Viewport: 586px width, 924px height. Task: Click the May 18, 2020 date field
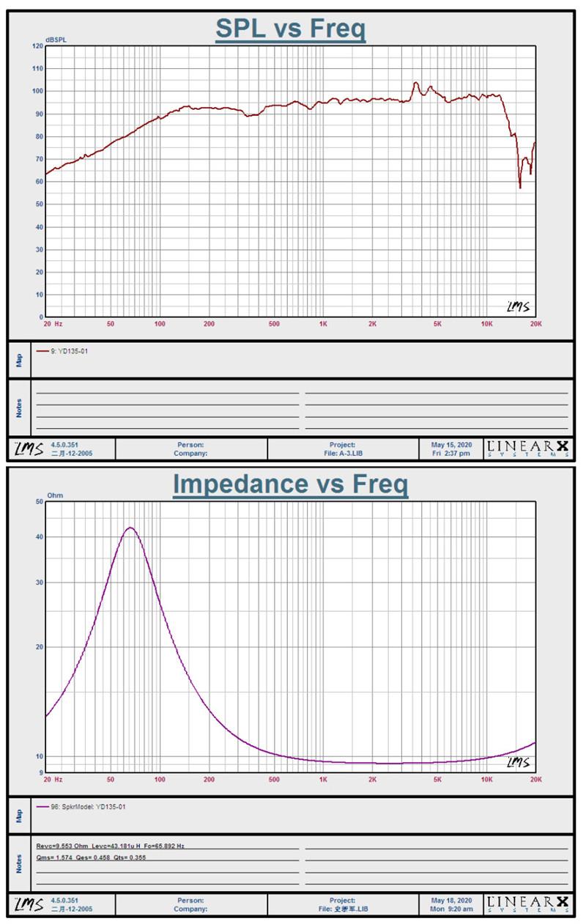tap(451, 900)
